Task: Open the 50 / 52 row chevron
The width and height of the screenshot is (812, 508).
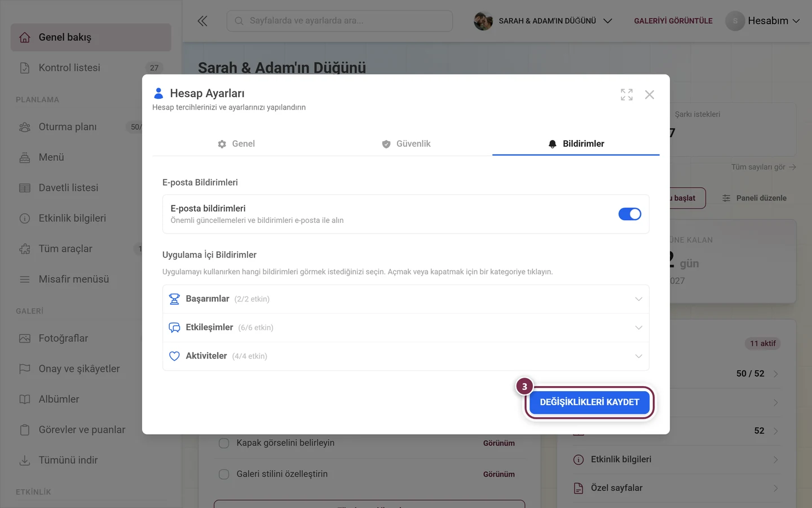Action: pyautogui.click(x=776, y=374)
